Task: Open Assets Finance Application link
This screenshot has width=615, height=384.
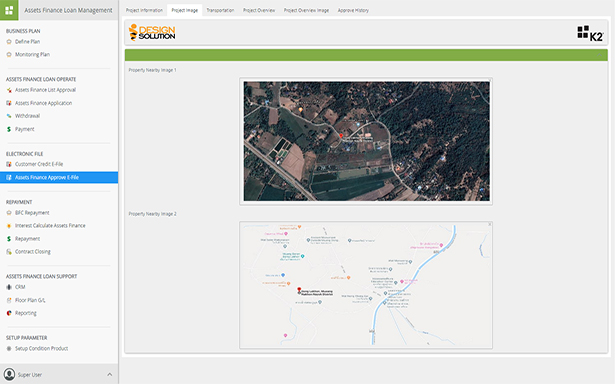Action: coord(43,103)
